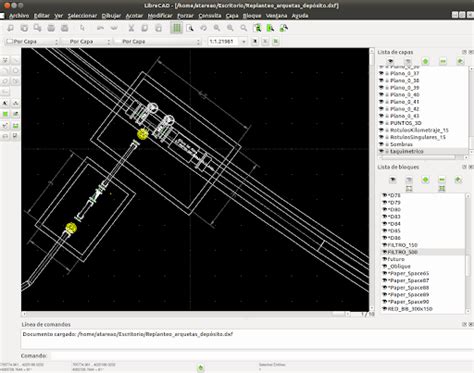Toggle visibility of layer PUNTOS_3D
474x373 pixels.
click(x=381, y=123)
